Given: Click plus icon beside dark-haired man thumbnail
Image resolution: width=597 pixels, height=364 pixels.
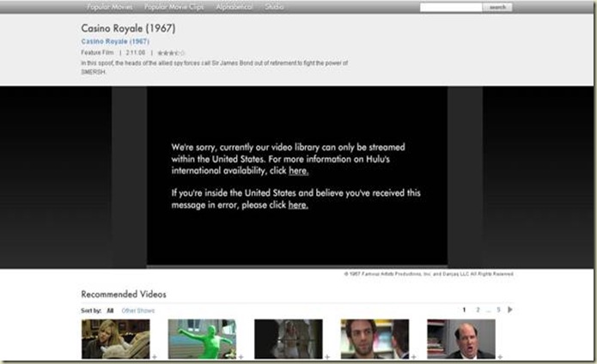Looking at the screenshot, I should click(x=414, y=357).
